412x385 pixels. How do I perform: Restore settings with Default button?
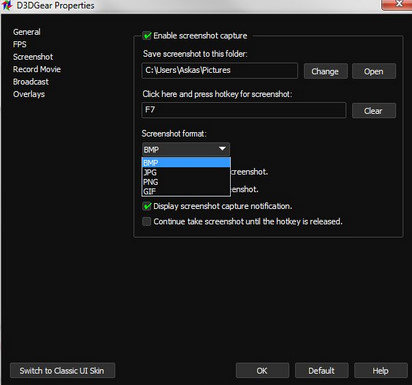[x=322, y=371]
